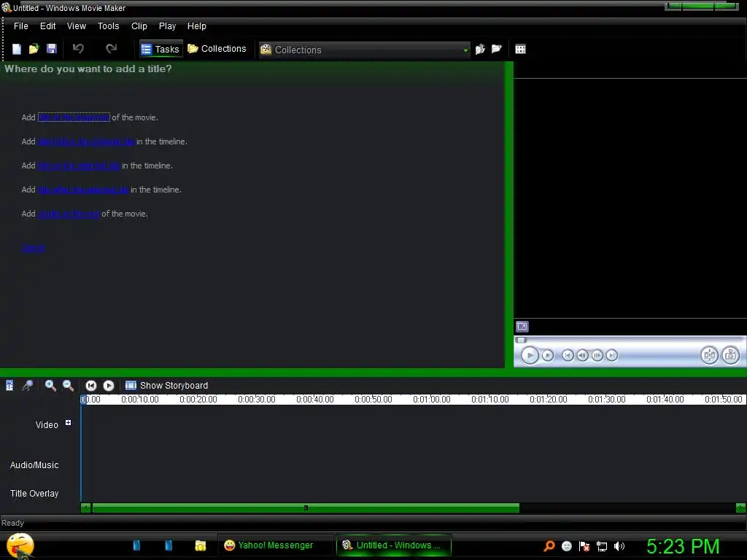Screen dimensions: 747x560
Task: Rewind the timeline to start
Action: 91,386
